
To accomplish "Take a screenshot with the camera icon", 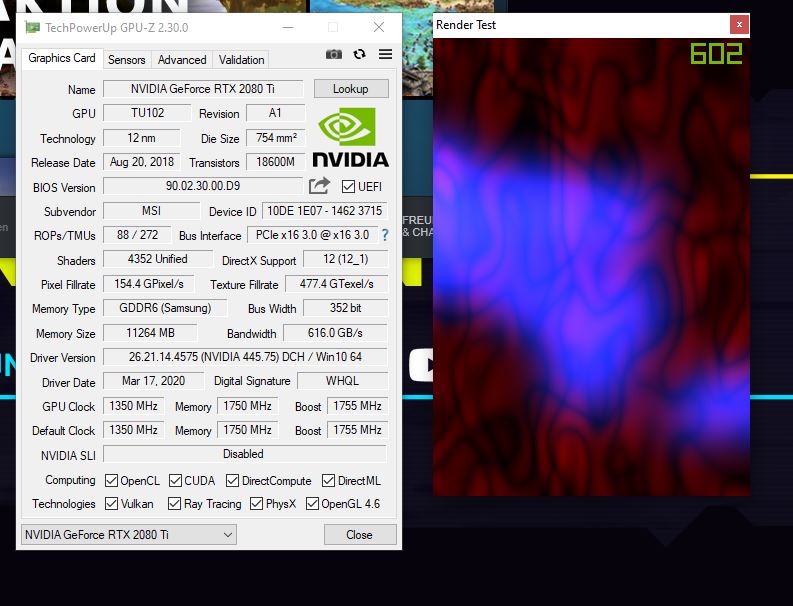I will (334, 54).
